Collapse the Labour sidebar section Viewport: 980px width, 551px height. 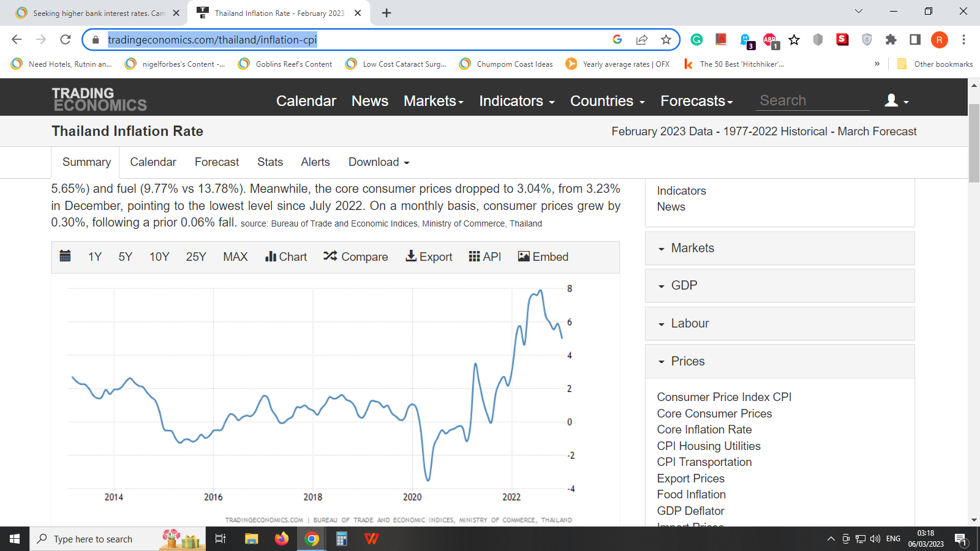pos(780,323)
